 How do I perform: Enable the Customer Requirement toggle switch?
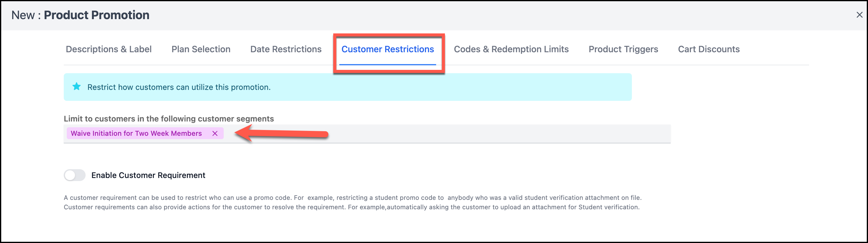[x=75, y=175]
